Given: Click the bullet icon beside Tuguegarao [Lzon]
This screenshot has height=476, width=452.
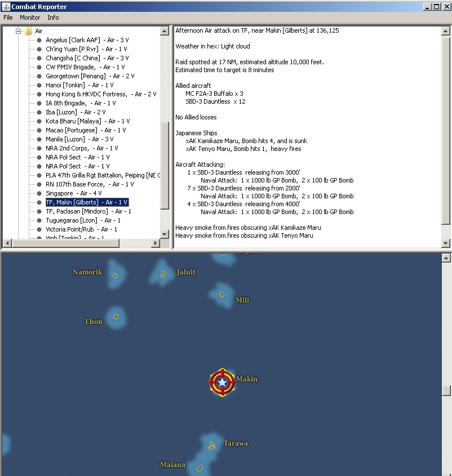Looking at the screenshot, I should pyautogui.click(x=39, y=220).
